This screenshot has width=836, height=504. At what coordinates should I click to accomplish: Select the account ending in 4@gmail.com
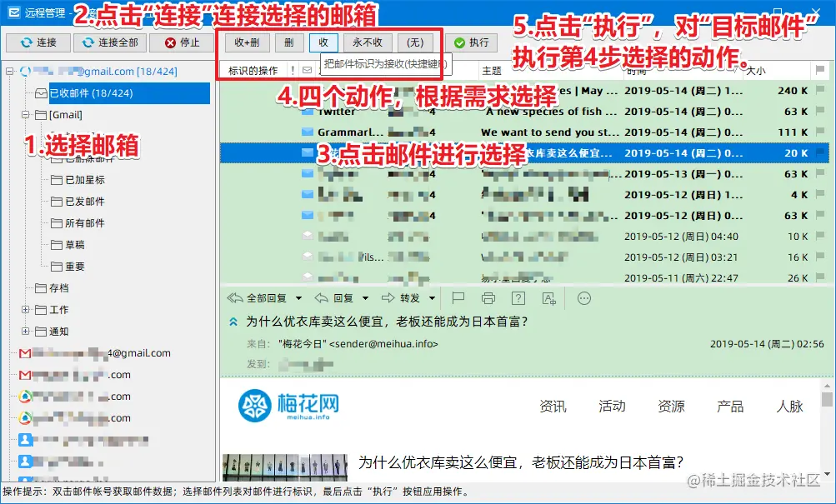95,353
